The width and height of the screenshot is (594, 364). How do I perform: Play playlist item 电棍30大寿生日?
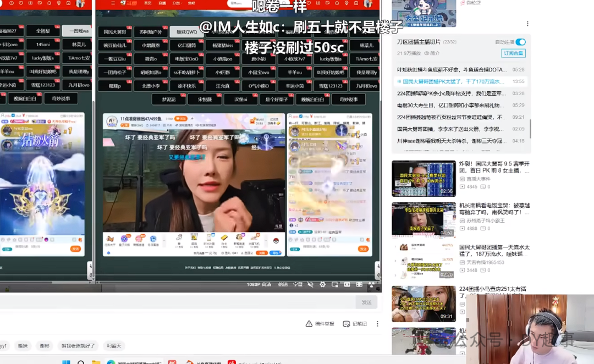point(460,106)
